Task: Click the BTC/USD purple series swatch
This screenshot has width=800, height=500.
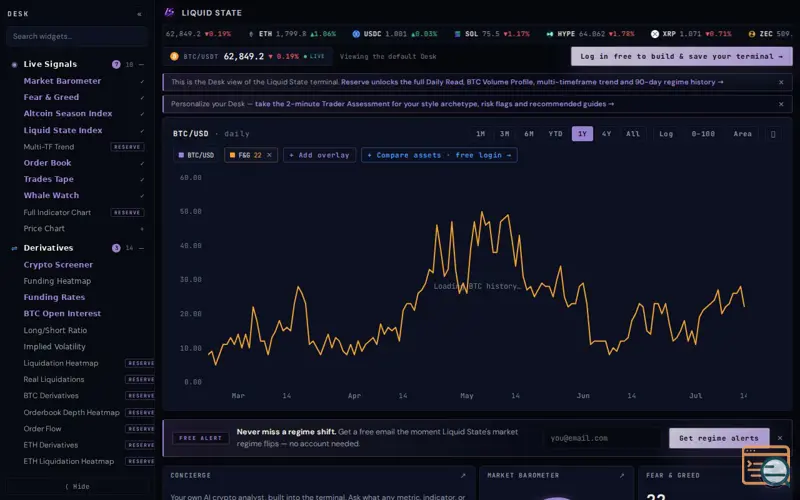Action: coord(181,155)
